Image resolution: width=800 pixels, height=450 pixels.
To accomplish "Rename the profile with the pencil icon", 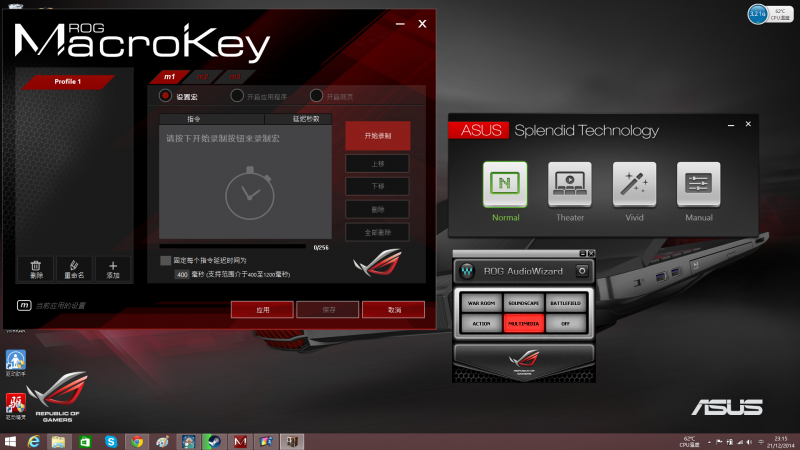I will (x=74, y=268).
